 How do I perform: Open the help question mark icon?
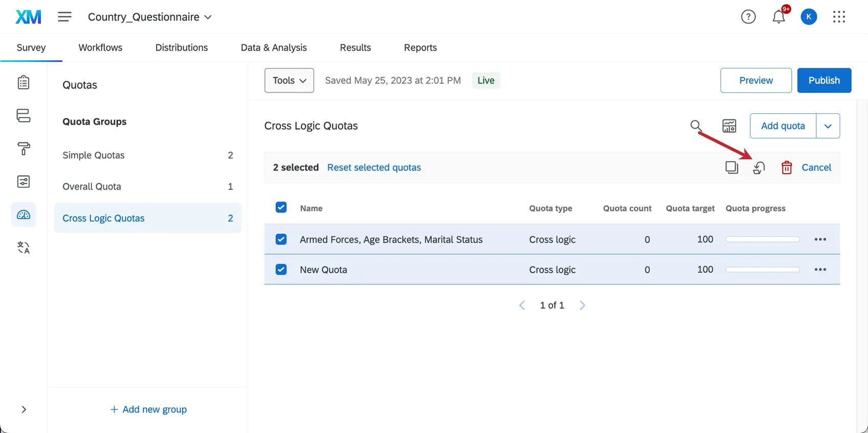[748, 17]
